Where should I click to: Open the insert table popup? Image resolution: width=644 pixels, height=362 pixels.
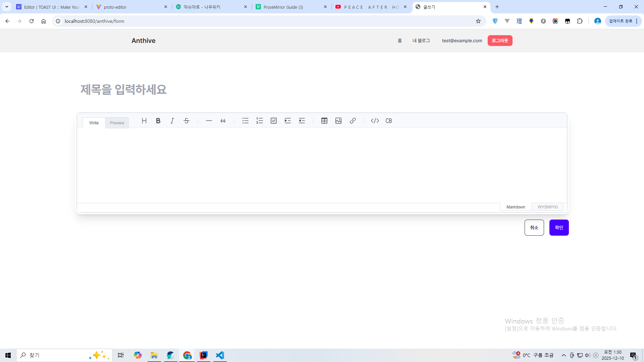click(324, 121)
